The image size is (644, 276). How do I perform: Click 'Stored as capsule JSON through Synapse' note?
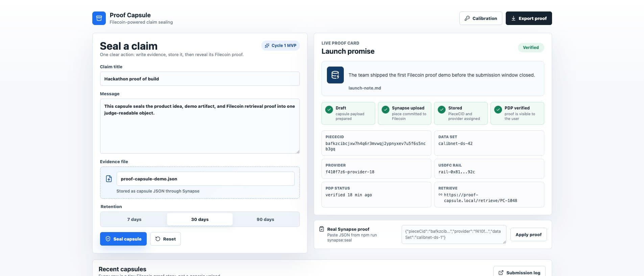[158, 191]
